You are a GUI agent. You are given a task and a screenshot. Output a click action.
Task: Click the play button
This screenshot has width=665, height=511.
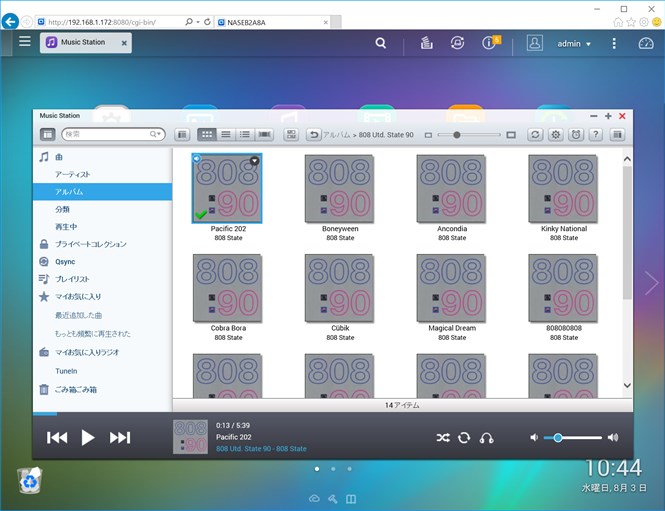(87, 438)
